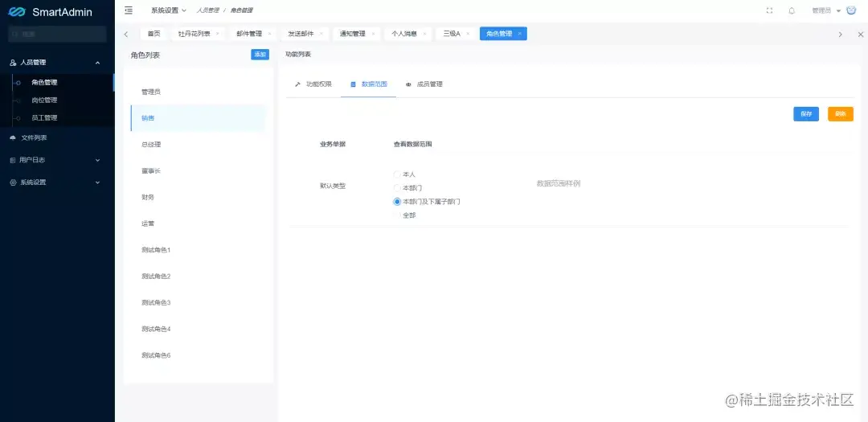This screenshot has height=422, width=868.
Task: Select the 测试角色3 role
Action: click(199, 303)
